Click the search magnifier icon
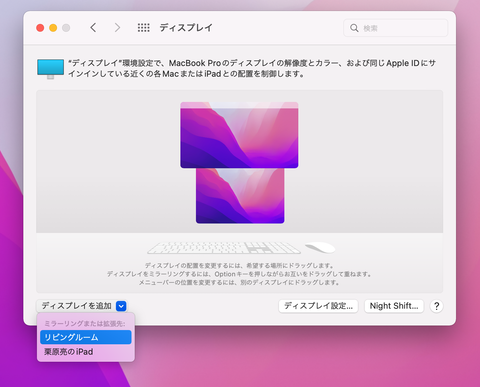Viewport: 480px width, 387px height. (x=354, y=28)
